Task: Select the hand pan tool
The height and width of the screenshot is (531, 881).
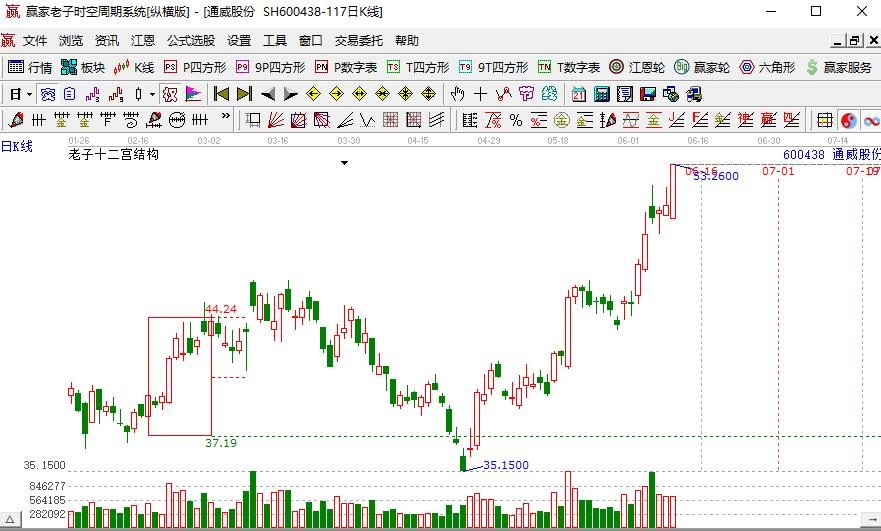Action: pyautogui.click(x=458, y=94)
